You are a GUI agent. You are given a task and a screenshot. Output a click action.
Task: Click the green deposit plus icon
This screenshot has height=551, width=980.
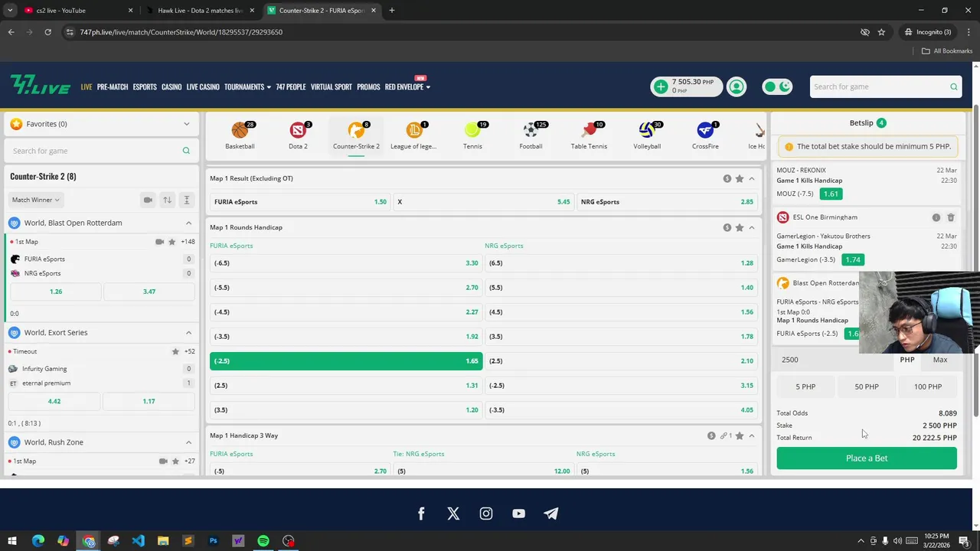coord(661,86)
